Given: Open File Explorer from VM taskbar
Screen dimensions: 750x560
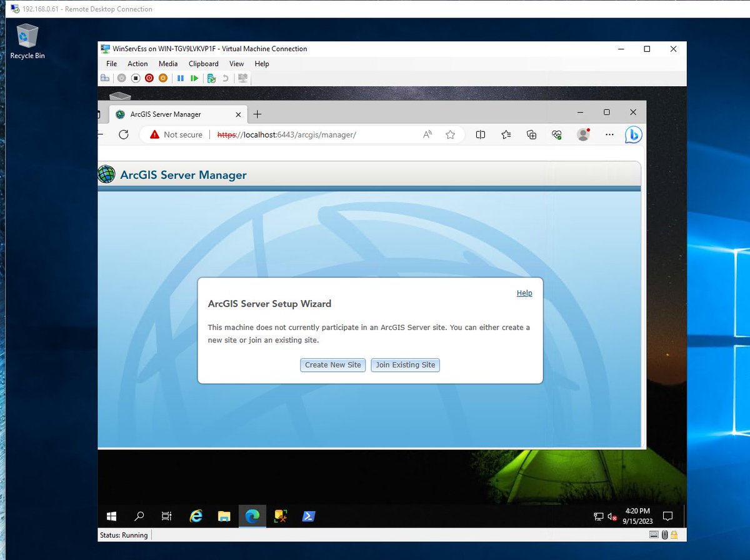Looking at the screenshot, I should coord(224,516).
